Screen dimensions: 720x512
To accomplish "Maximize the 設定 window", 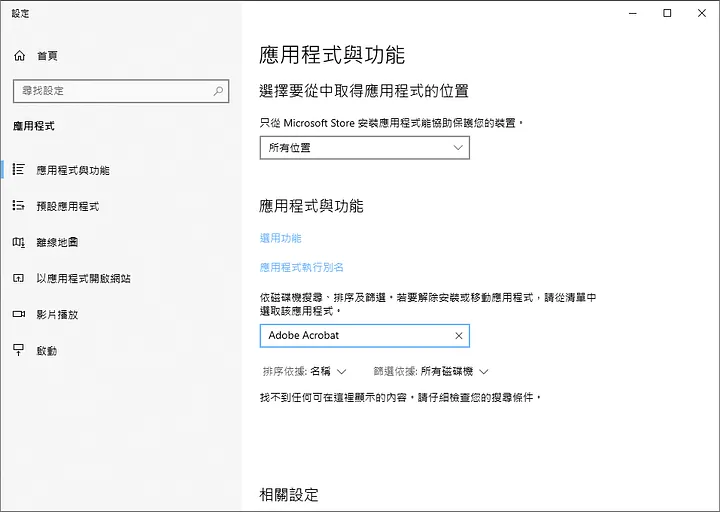I will tap(667, 13).
